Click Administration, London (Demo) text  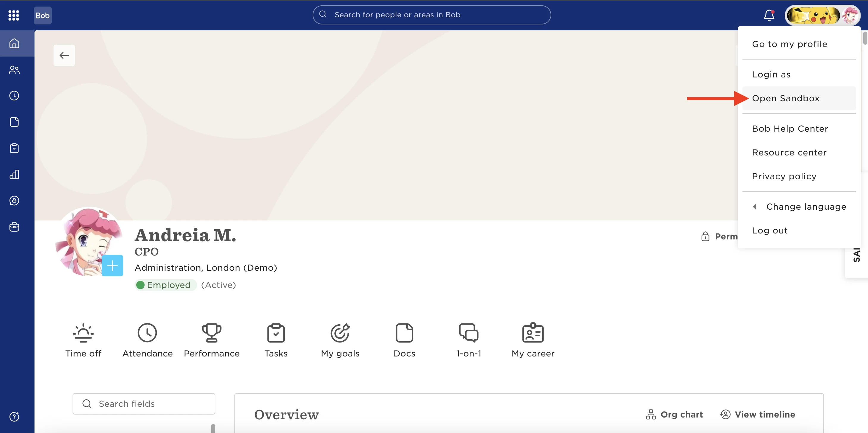[206, 268]
